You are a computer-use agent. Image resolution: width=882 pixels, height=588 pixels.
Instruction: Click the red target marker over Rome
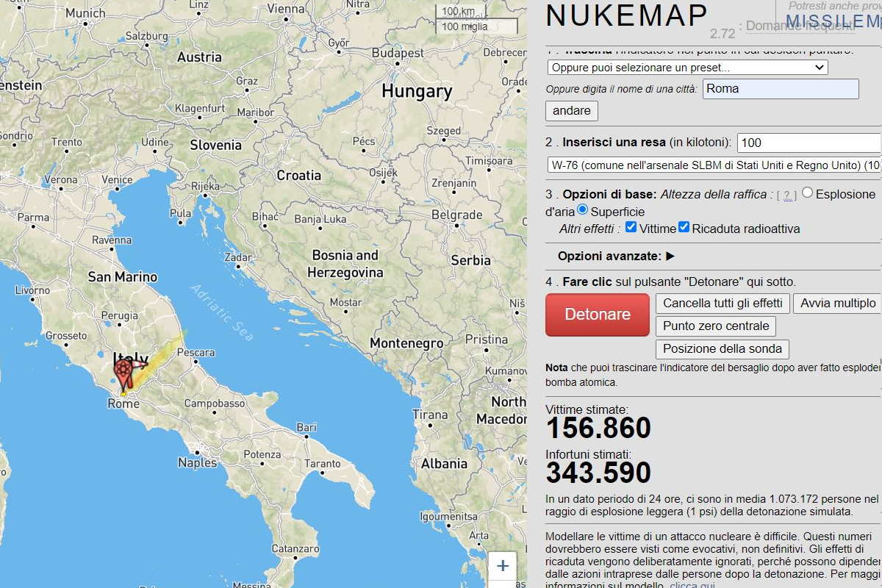pos(123,371)
